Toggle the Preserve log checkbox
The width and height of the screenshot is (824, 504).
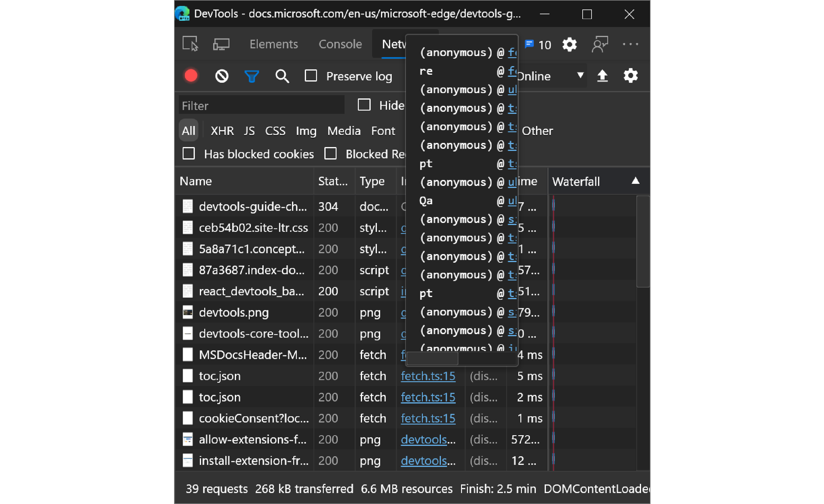point(312,75)
